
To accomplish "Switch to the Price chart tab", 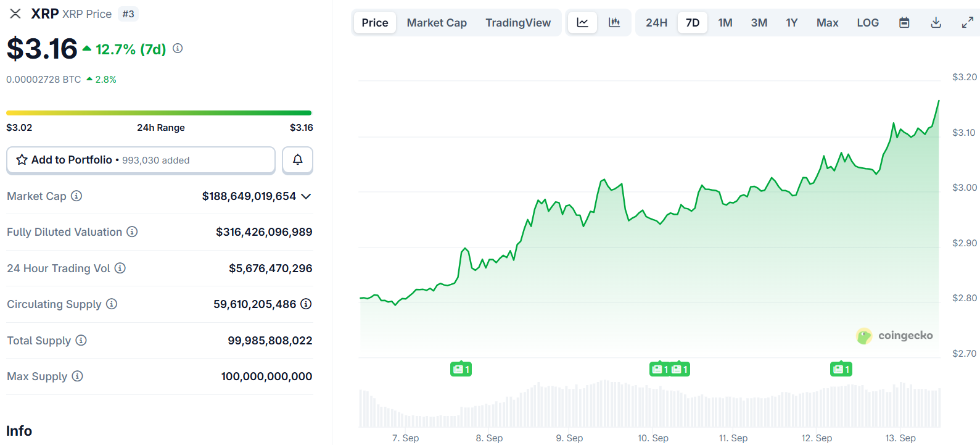I will click(375, 23).
